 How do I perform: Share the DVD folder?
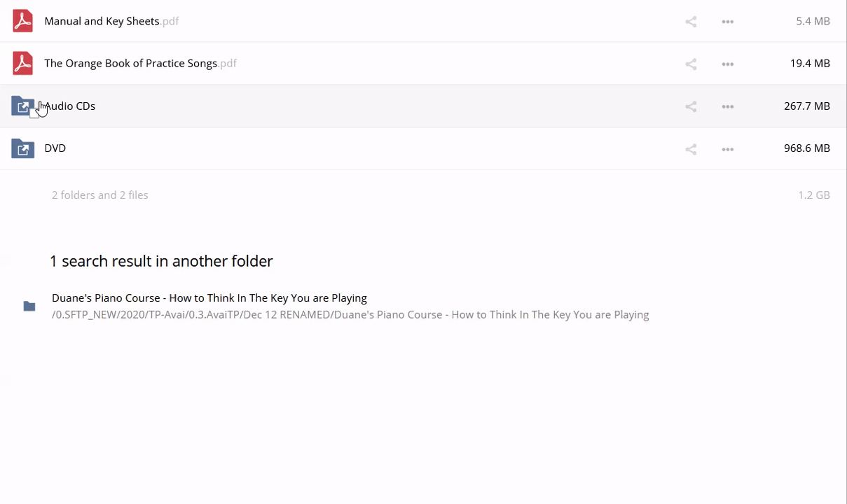(x=691, y=149)
